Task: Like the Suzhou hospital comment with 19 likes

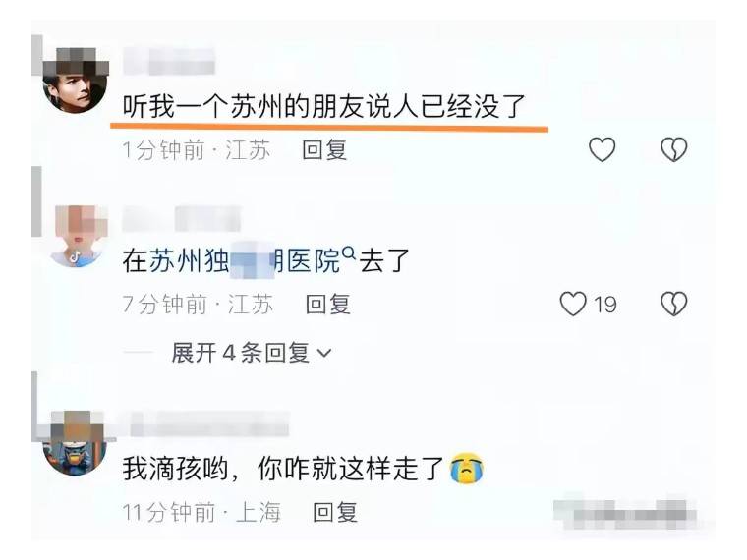Action: coord(573,304)
